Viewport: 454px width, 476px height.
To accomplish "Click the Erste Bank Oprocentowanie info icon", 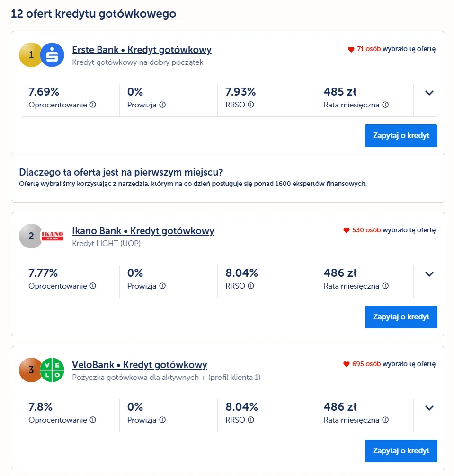I will [93, 105].
